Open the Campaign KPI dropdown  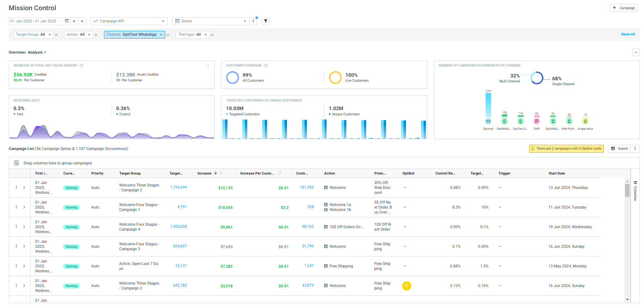[x=129, y=21]
